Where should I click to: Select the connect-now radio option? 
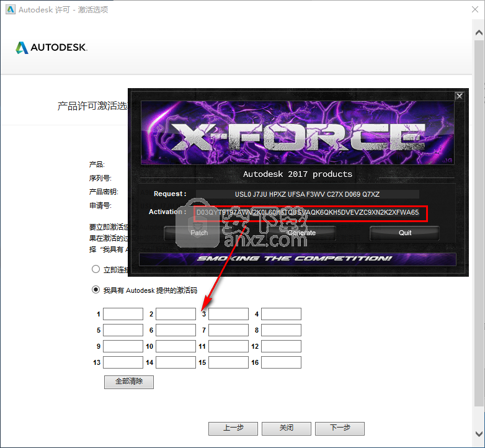96,269
